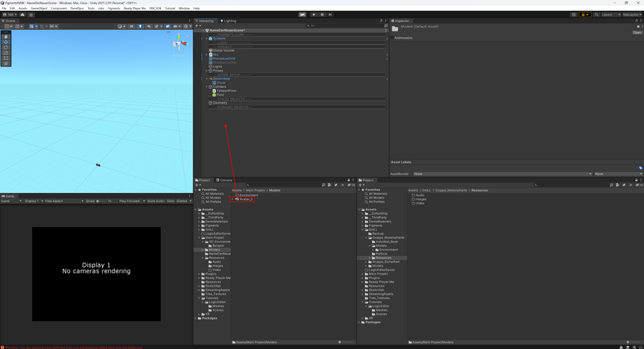Viewport: 644px width, 349px height.
Task: Click the favorite star icon in left Project
Action: tap(343, 185)
